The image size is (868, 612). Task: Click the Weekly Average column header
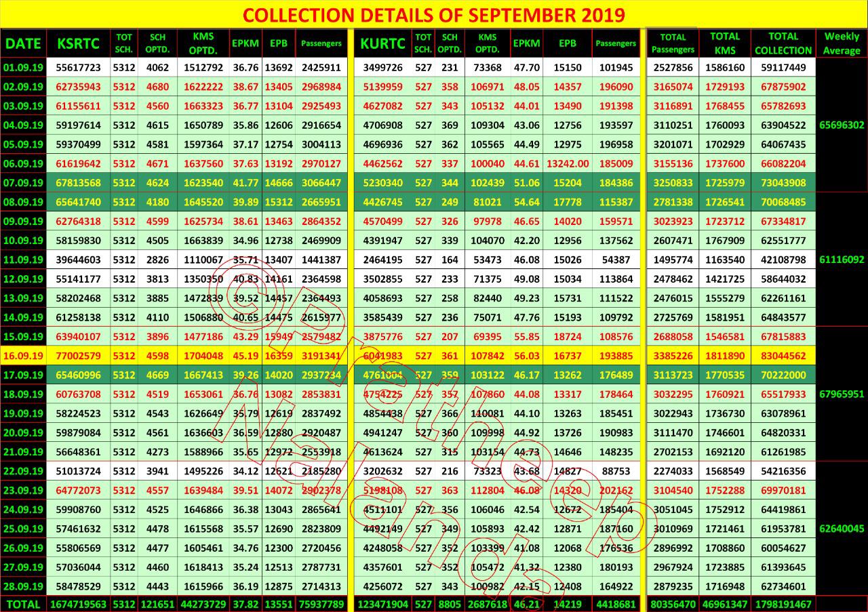click(842, 43)
